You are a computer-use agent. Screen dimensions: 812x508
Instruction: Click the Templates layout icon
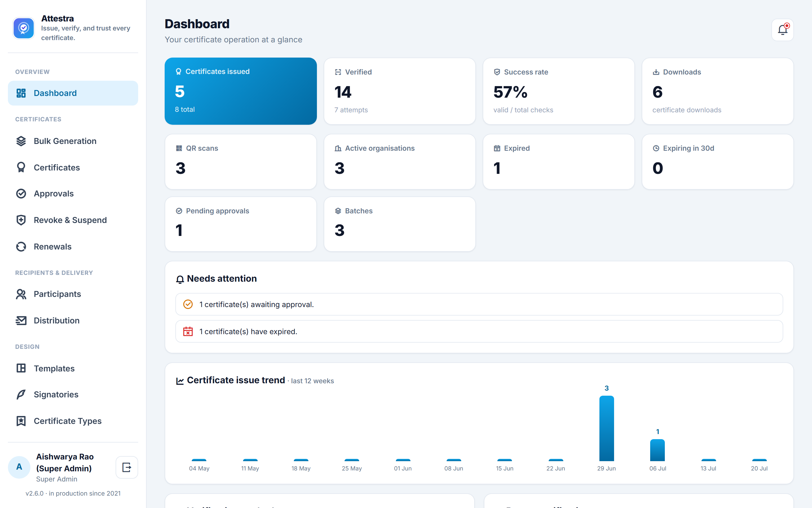pyautogui.click(x=21, y=368)
